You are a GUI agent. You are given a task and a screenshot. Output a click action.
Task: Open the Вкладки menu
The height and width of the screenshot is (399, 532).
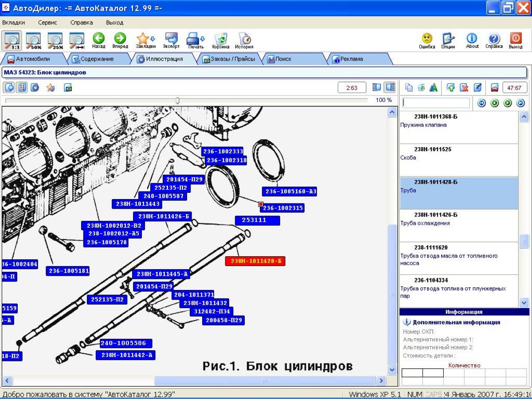[14, 23]
